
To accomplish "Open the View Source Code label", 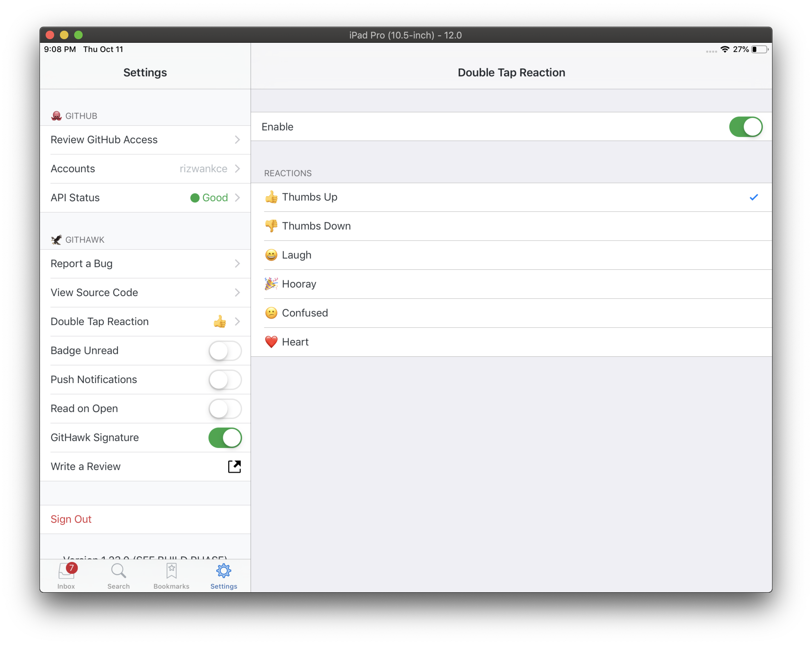I will 94,293.
